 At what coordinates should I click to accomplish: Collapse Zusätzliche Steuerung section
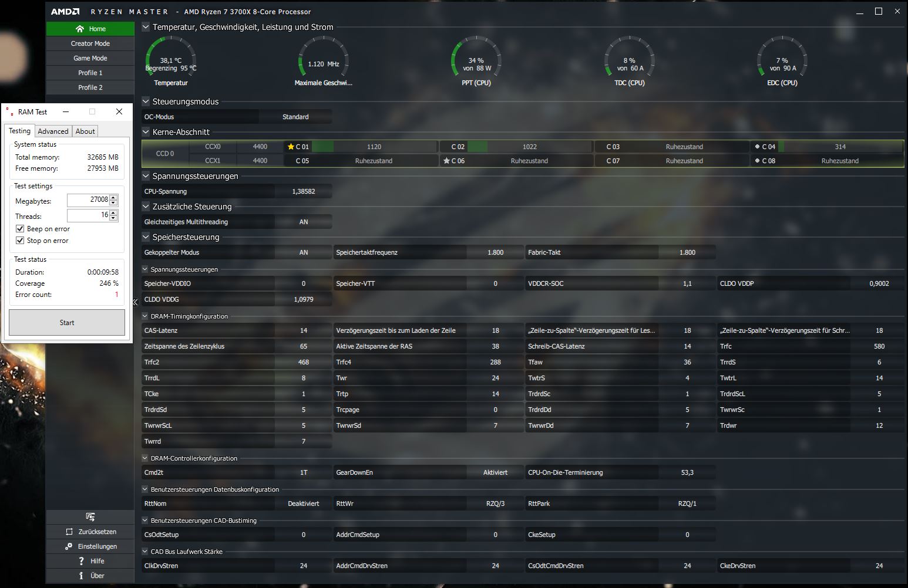146,207
